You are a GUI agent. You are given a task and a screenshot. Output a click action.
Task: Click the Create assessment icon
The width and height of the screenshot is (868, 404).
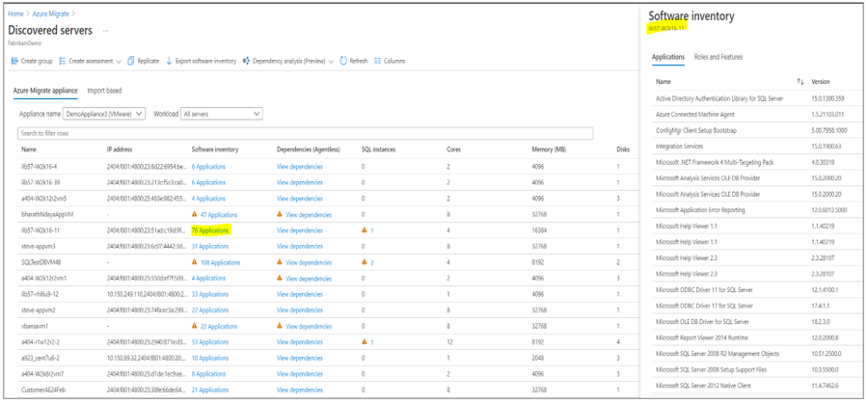[x=62, y=61]
